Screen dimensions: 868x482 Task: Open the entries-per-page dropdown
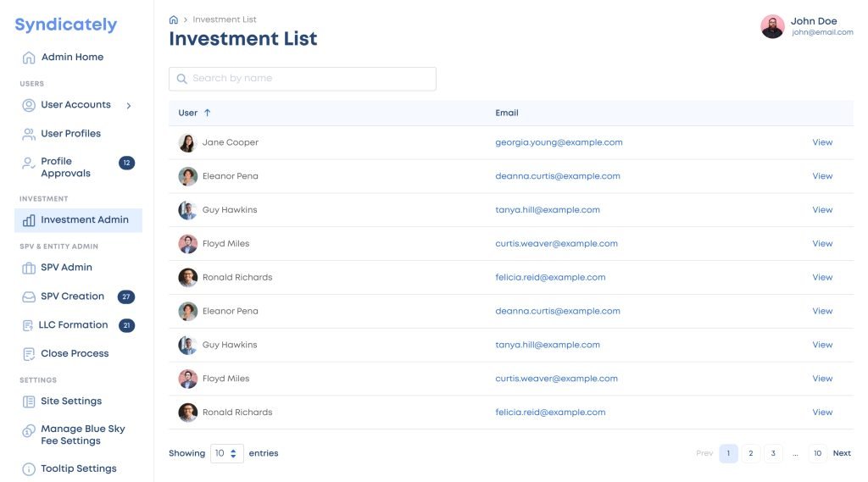tap(226, 453)
